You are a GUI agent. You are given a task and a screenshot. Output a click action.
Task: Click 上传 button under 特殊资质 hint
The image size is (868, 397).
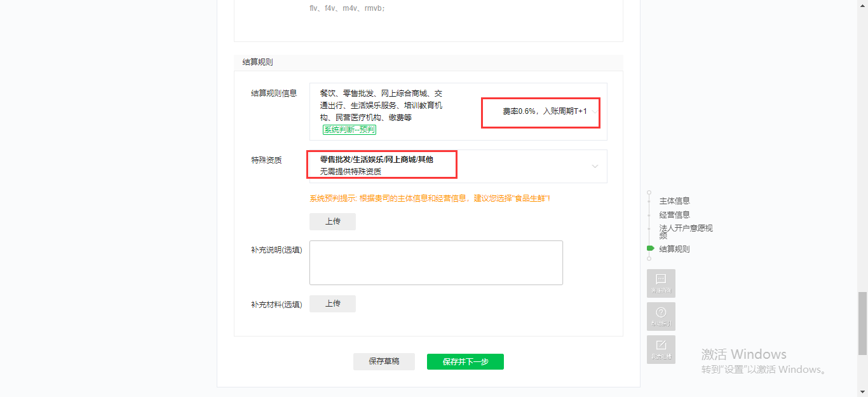pyautogui.click(x=332, y=221)
